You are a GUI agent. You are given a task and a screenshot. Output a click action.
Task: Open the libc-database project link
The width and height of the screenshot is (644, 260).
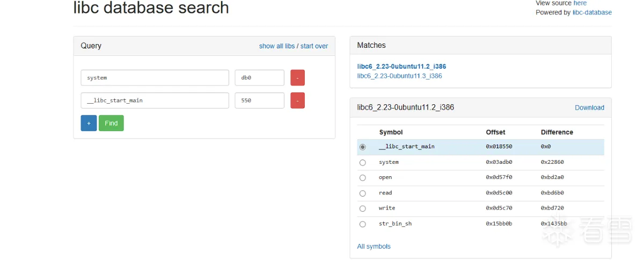click(591, 12)
